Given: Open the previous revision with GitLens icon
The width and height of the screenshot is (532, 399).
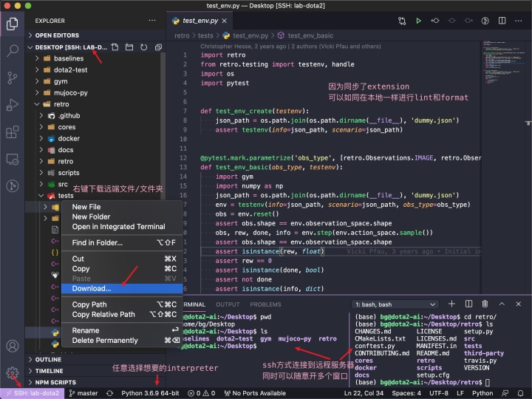Looking at the screenshot, I should point(435,21).
